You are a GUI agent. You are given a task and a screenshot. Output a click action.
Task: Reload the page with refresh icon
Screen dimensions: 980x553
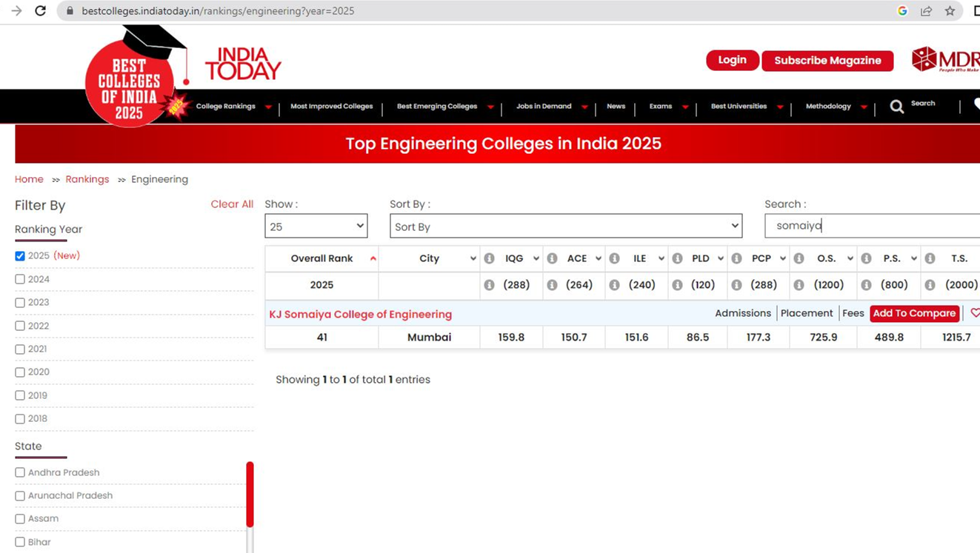pos(41,11)
